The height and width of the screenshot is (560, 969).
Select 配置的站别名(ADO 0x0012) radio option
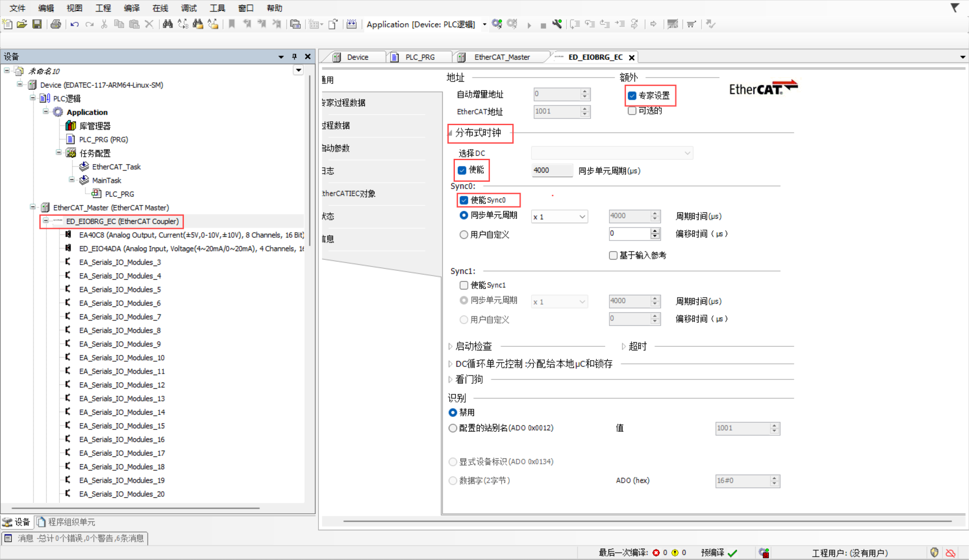coord(453,428)
